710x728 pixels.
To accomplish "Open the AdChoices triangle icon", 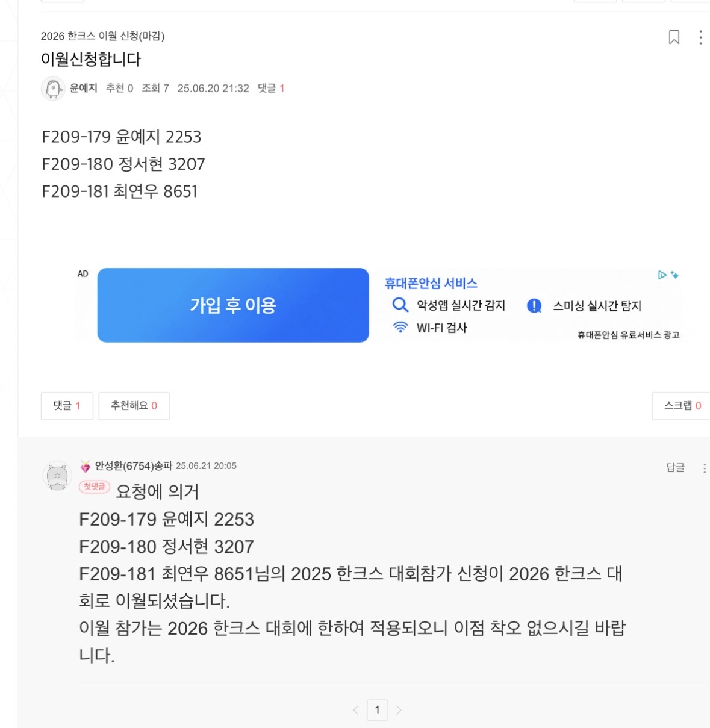I will click(x=662, y=275).
